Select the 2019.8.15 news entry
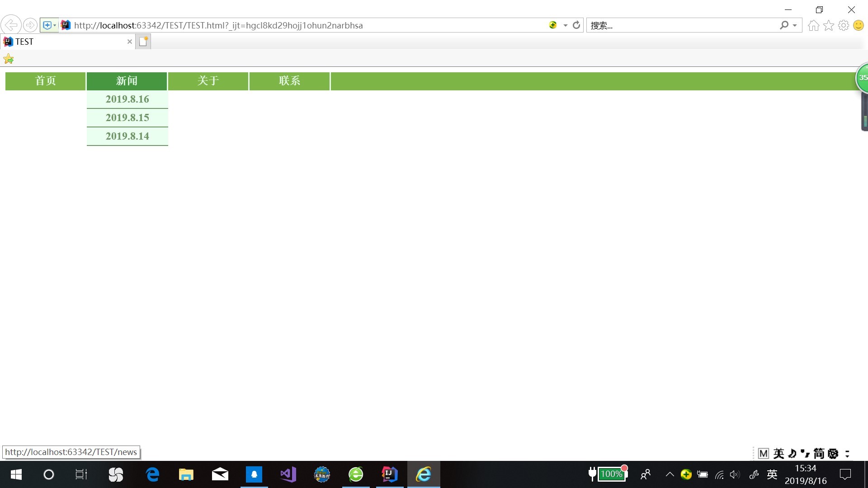The height and width of the screenshot is (488, 868). (127, 117)
